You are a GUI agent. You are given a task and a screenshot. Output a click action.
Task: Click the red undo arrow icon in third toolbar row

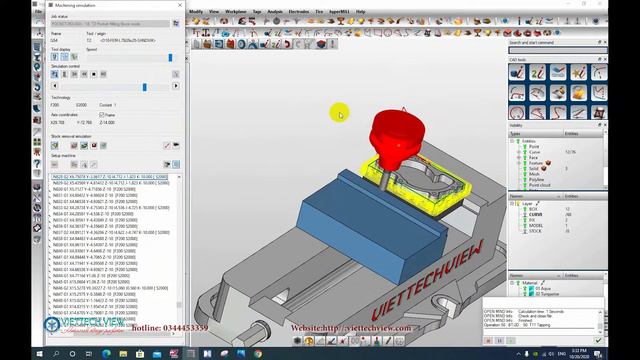287,44
